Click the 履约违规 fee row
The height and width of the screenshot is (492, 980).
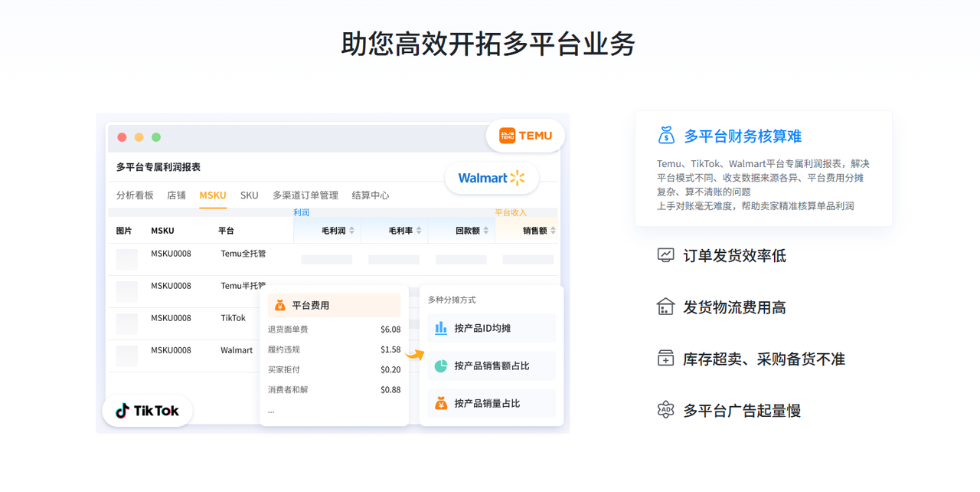[x=334, y=349]
